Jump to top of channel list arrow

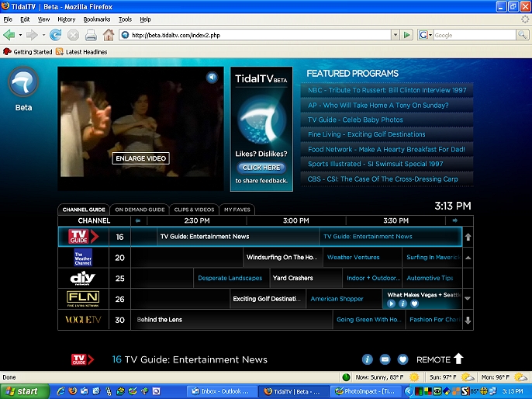[x=468, y=237]
